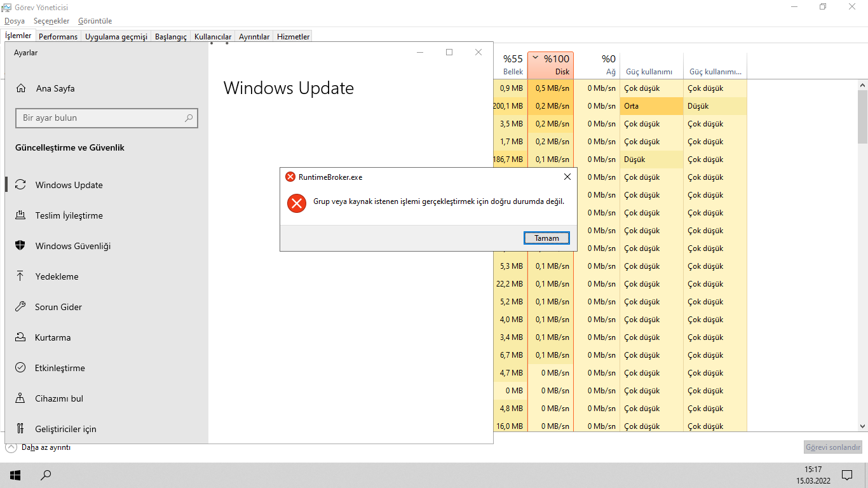Open Windows Güvenliği using its shield icon
This screenshot has height=488, width=868.
pyautogui.click(x=20, y=246)
